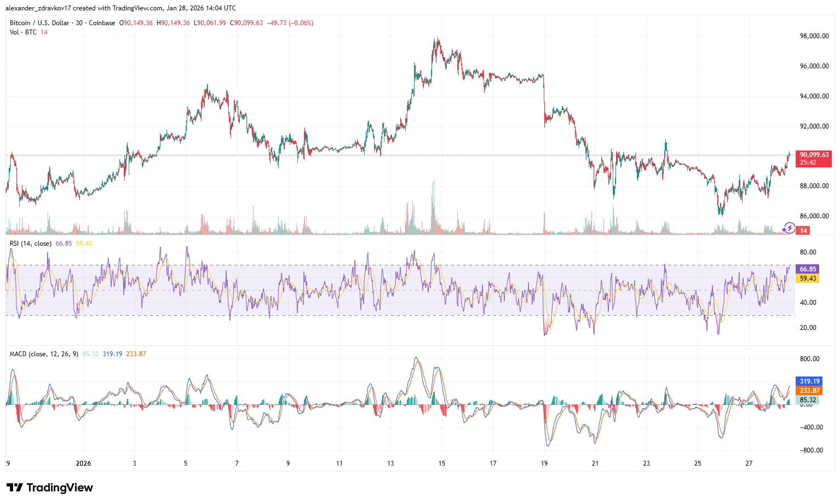Click the TradingView logo at bottom left
Screen dimensions: 840x504
(48, 488)
